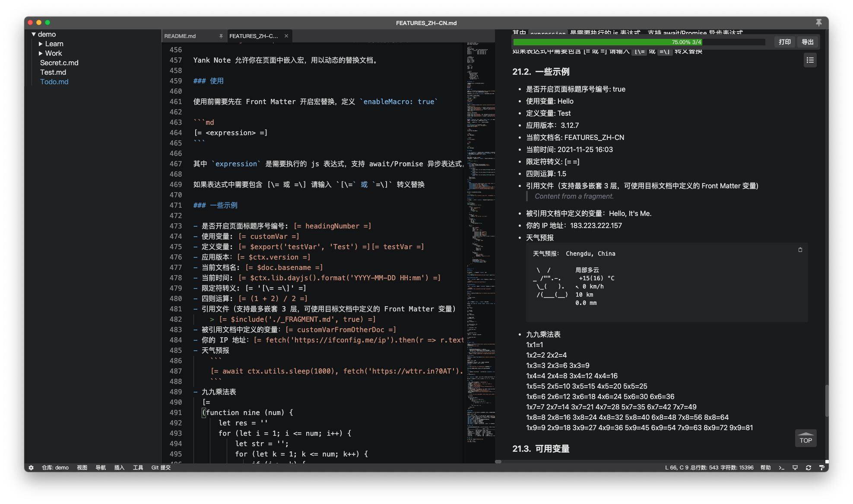Screen dimensions: 853x504
Task: Click the 导出 export button
Action: 807,42
